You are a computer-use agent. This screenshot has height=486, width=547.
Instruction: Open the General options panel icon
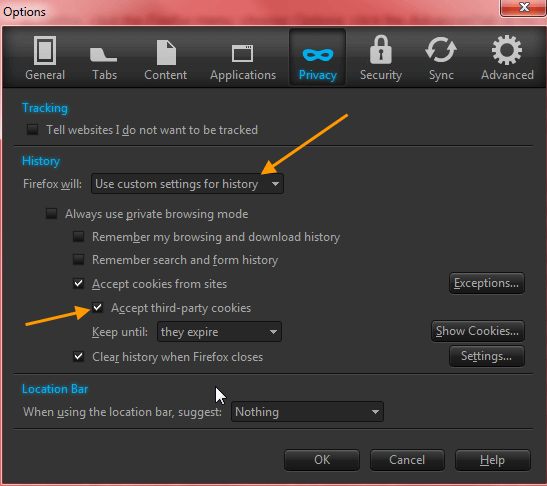(x=45, y=51)
